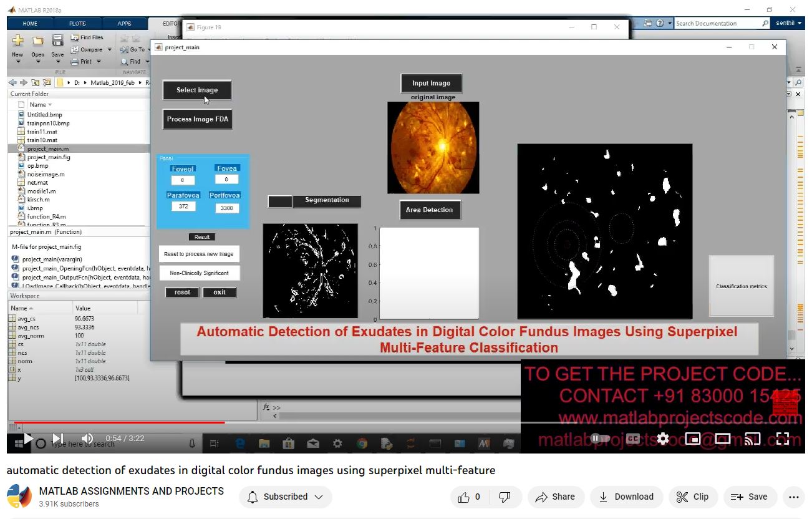This screenshot has height=519, width=812.
Task: Enable theater mode view
Action: pyautogui.click(x=722, y=439)
